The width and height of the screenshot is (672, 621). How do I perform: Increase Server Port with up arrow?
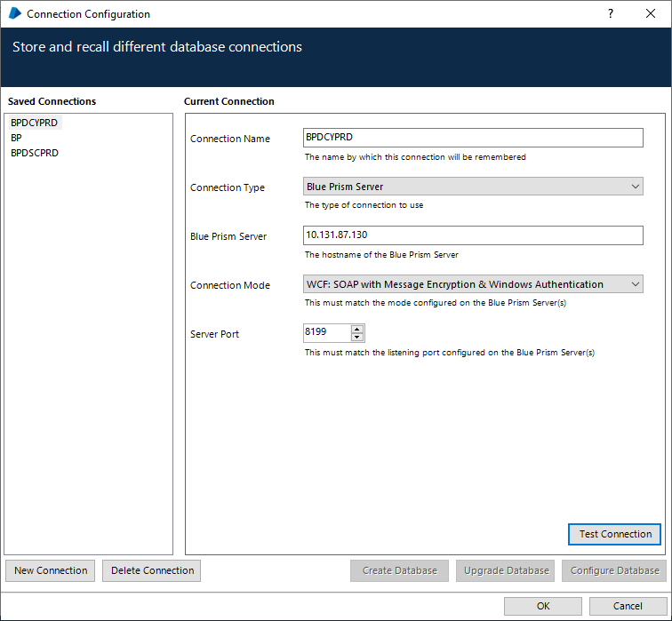coord(357,329)
